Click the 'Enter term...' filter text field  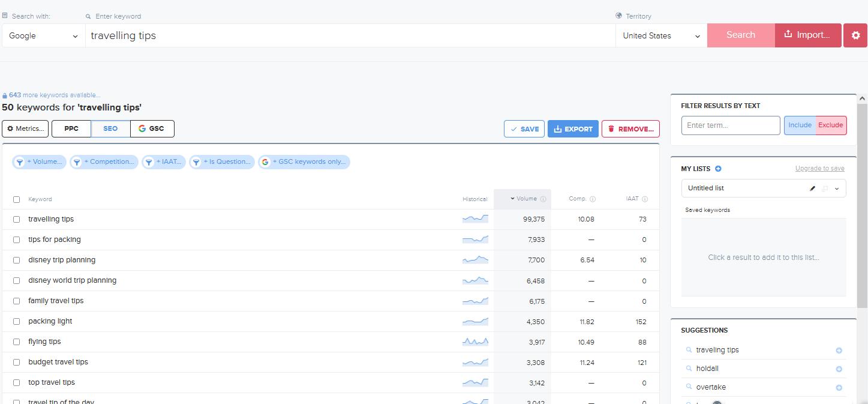pyautogui.click(x=730, y=125)
